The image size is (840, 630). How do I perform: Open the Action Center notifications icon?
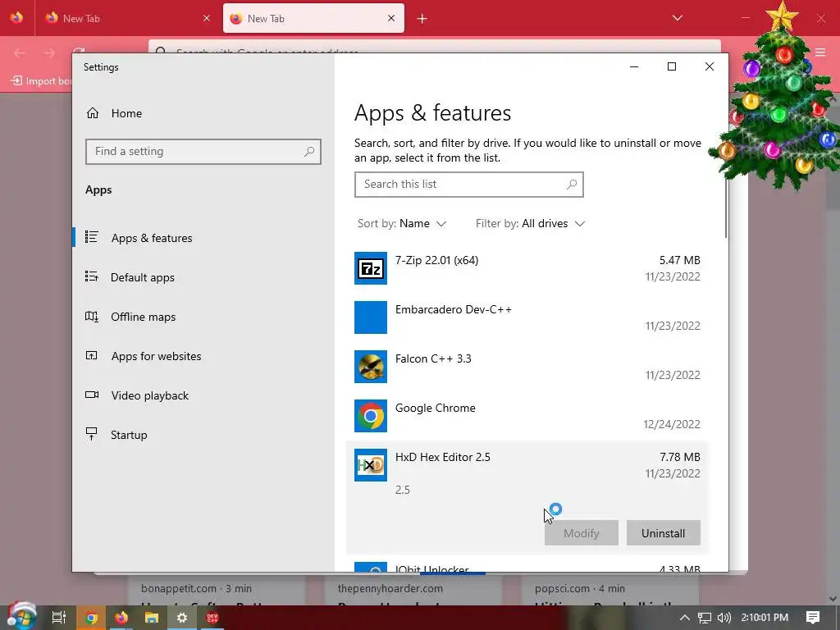[x=813, y=618]
